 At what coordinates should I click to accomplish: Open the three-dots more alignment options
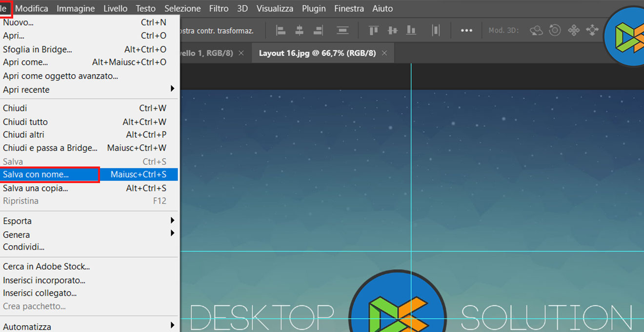[466, 30]
